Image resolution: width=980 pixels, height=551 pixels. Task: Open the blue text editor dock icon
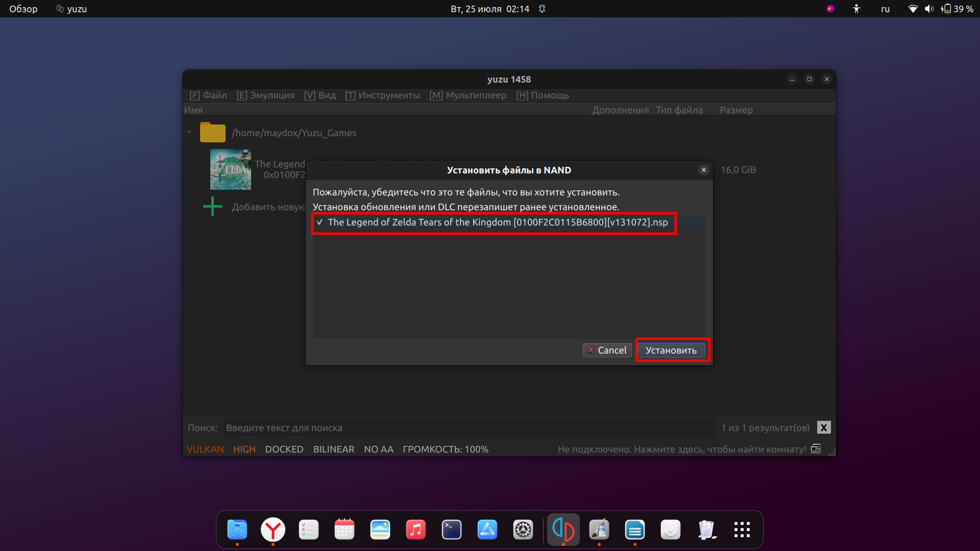(635, 530)
